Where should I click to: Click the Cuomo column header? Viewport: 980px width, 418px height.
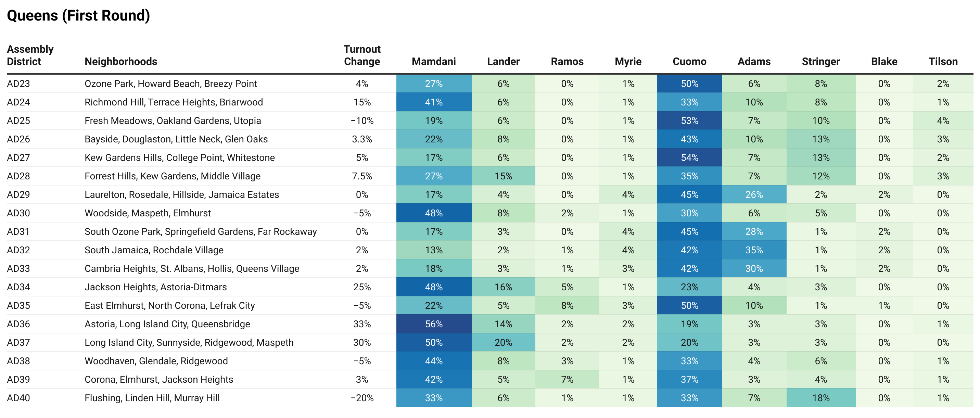point(689,61)
